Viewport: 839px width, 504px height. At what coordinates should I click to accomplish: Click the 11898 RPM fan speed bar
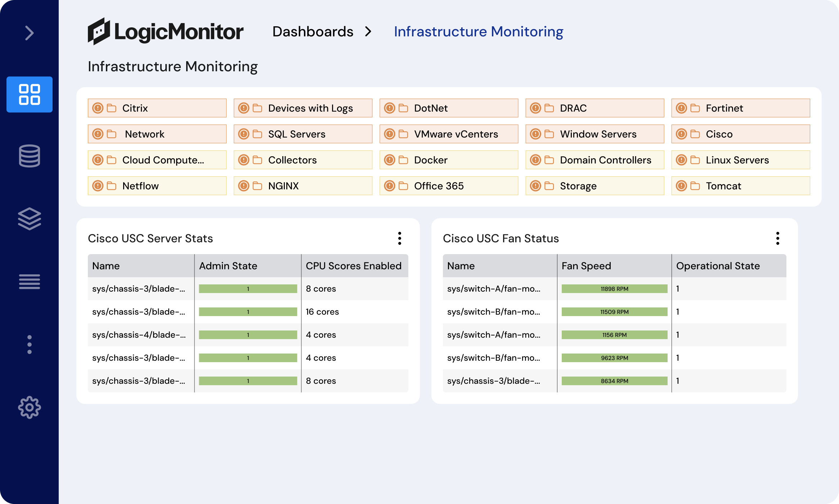coord(614,289)
